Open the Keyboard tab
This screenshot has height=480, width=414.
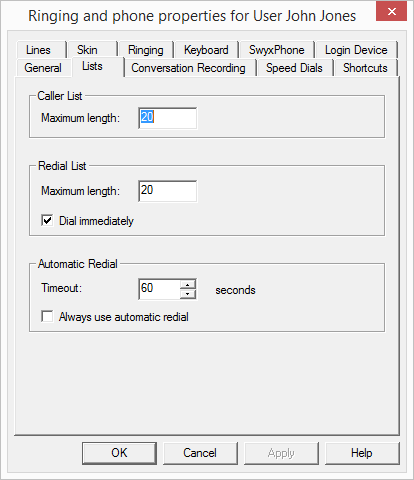click(x=206, y=50)
